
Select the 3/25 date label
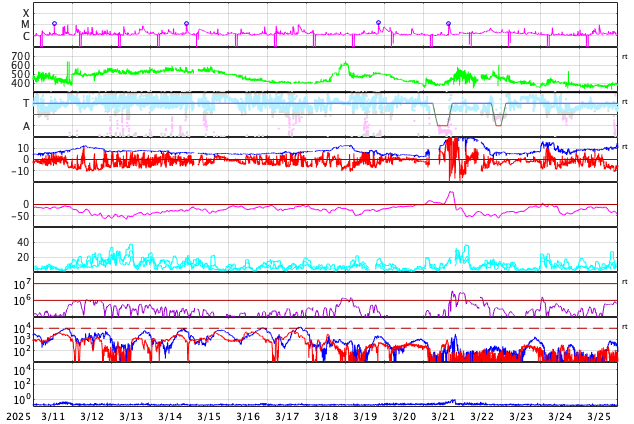point(599,417)
